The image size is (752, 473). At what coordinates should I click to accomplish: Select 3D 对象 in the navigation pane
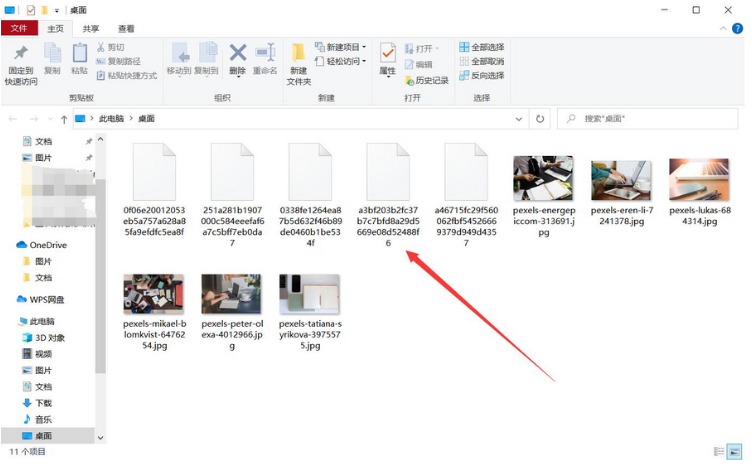point(44,338)
